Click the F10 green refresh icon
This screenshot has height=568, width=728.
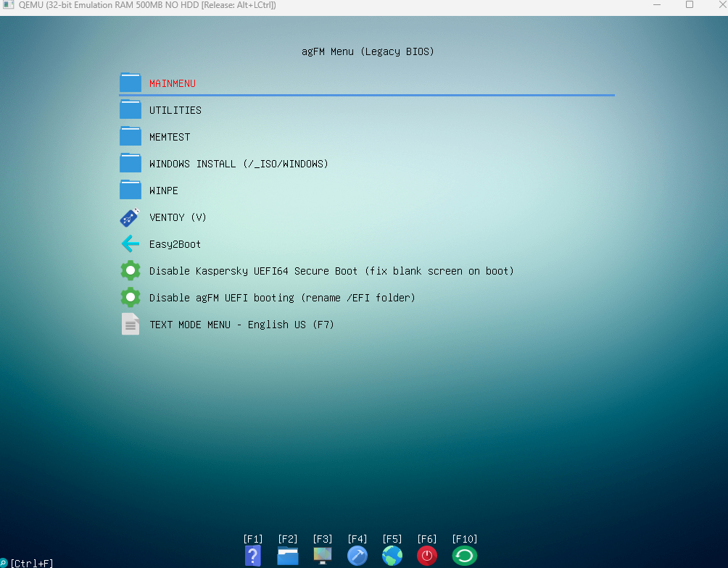465,556
